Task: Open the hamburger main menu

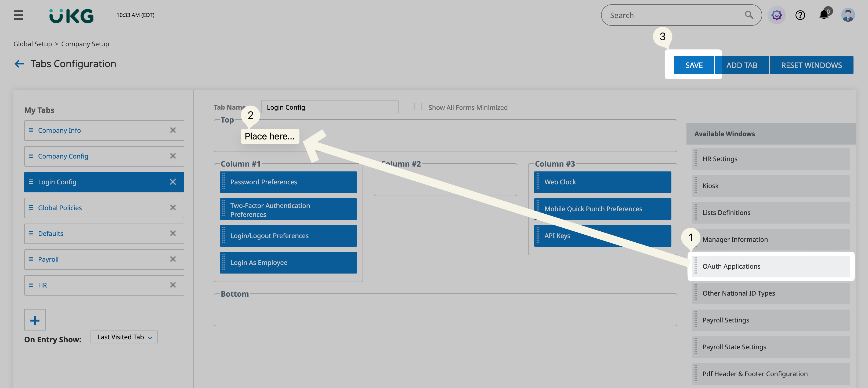Action: pos(18,15)
